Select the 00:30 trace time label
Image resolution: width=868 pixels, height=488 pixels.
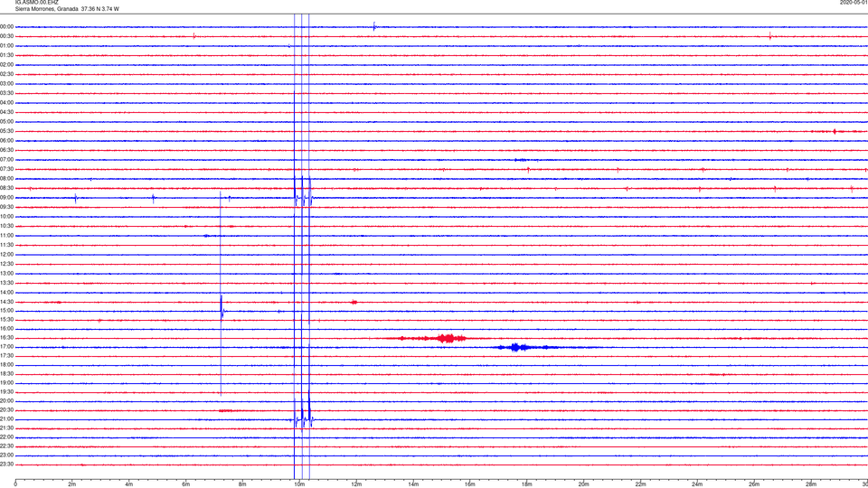tap(7, 36)
